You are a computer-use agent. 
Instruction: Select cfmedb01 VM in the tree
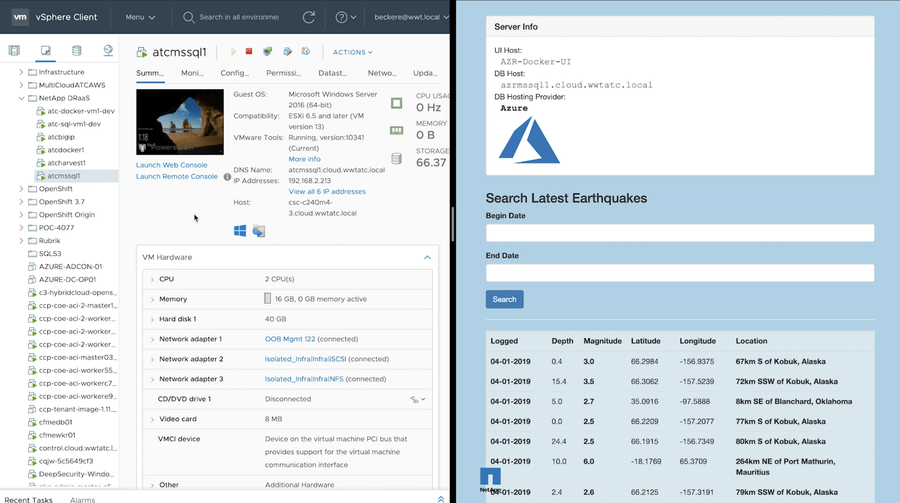tap(55, 422)
